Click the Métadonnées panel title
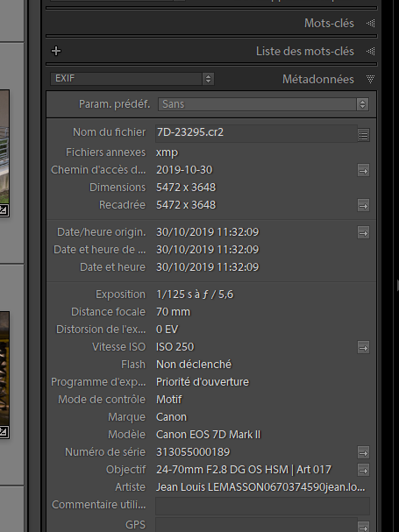 point(317,80)
